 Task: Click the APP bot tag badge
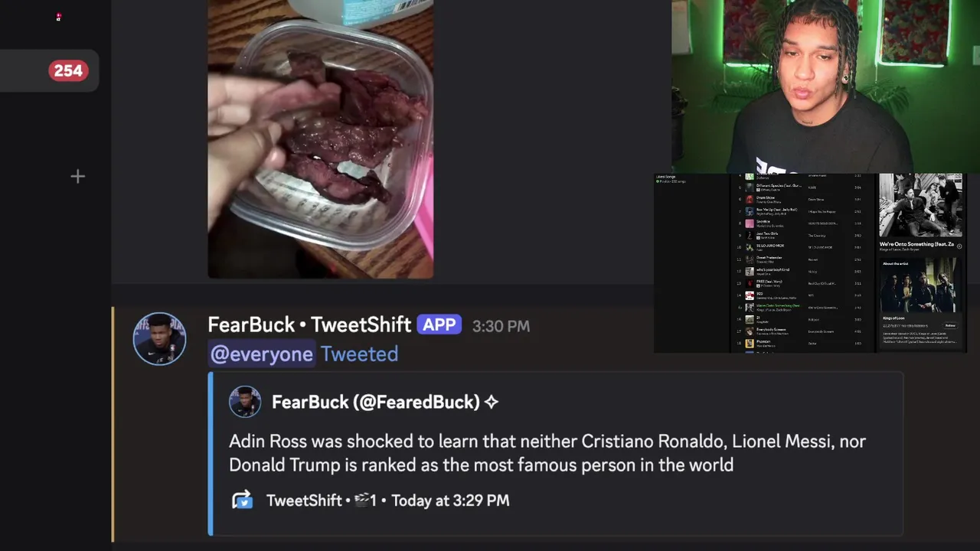pos(439,324)
